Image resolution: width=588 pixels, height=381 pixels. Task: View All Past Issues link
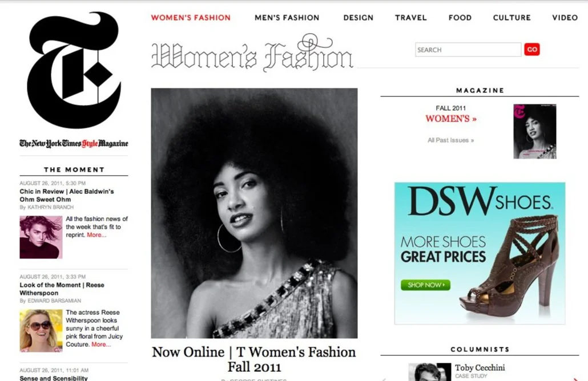pos(451,140)
